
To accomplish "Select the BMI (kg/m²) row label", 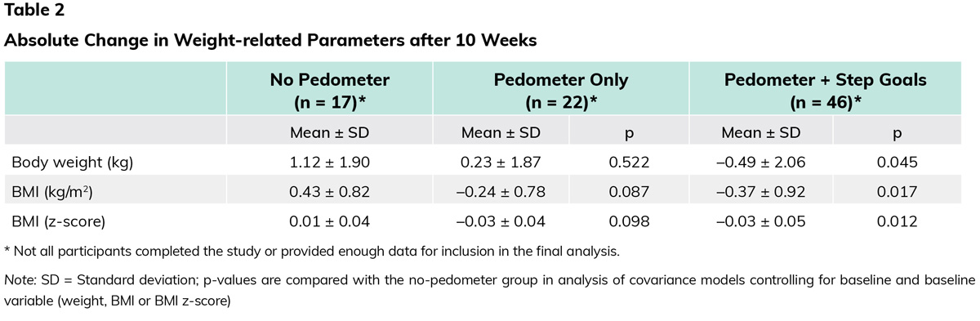I will tap(57, 192).
